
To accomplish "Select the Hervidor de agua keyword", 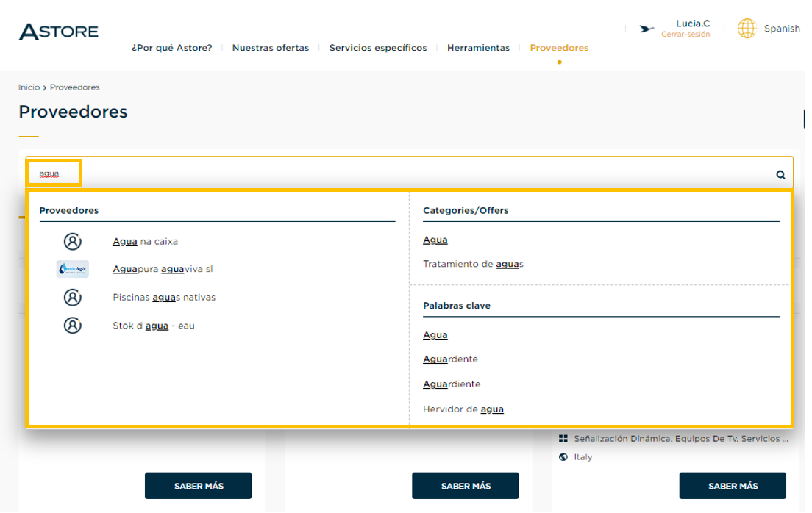I will (x=463, y=409).
